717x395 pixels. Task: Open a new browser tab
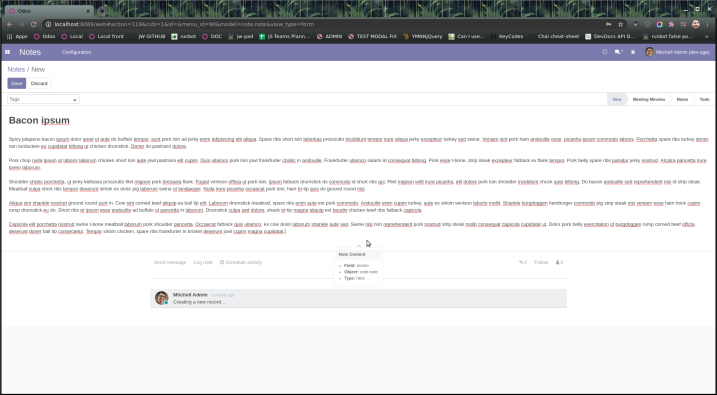(x=102, y=11)
